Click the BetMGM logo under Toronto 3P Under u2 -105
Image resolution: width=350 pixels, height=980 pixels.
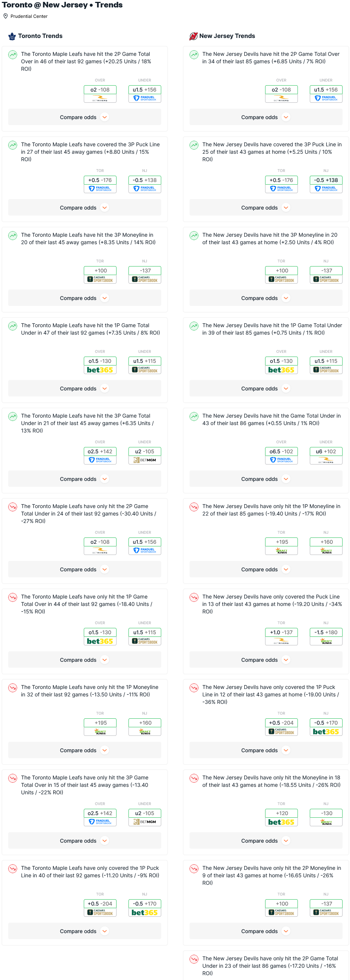[144, 460]
